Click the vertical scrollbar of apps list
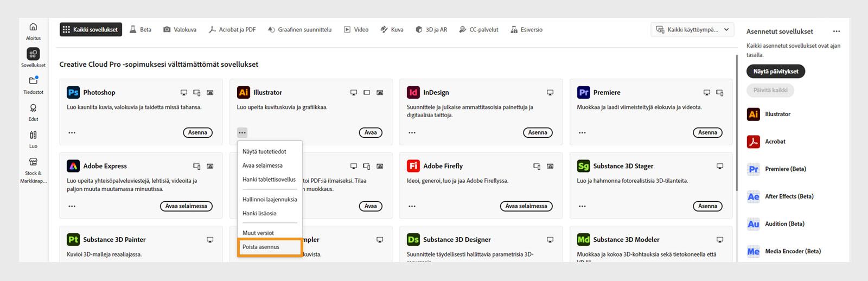The height and width of the screenshot is (281, 868). (x=737, y=123)
